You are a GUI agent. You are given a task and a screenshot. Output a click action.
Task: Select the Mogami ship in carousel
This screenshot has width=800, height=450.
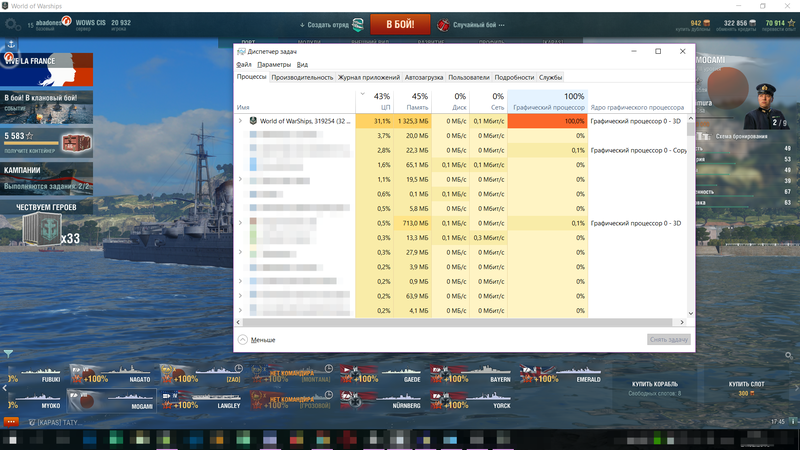pos(111,401)
